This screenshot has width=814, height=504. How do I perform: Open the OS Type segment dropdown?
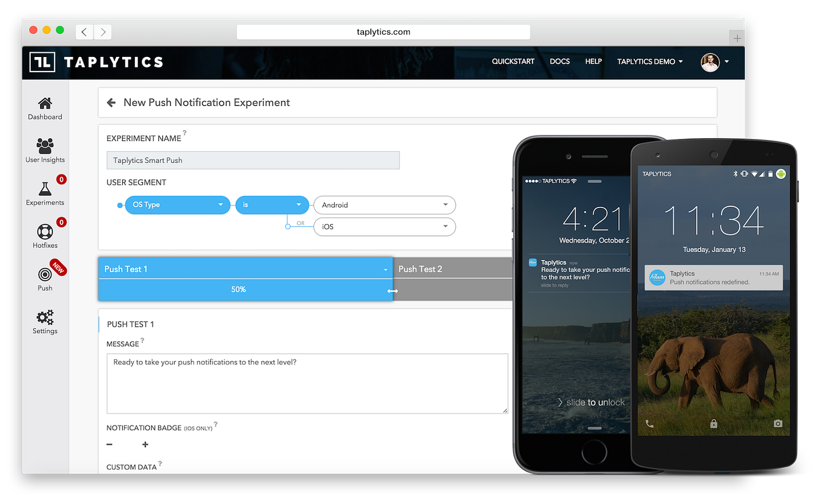tap(177, 205)
